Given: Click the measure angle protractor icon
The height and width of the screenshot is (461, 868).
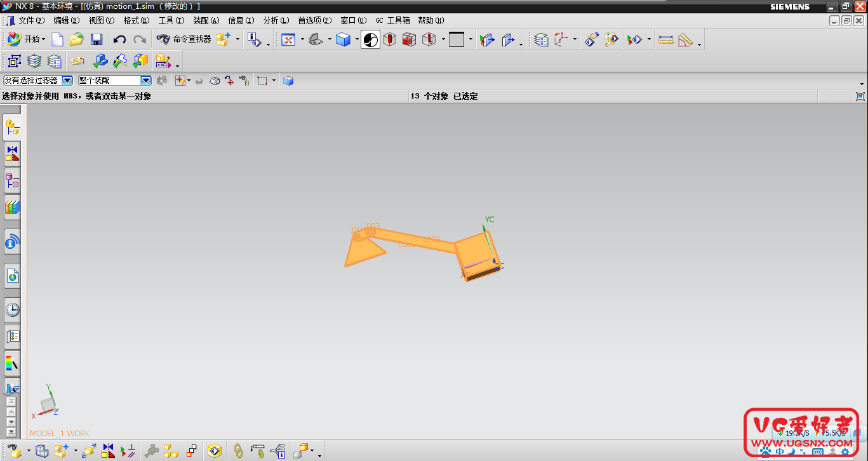Looking at the screenshot, I should tap(685, 40).
